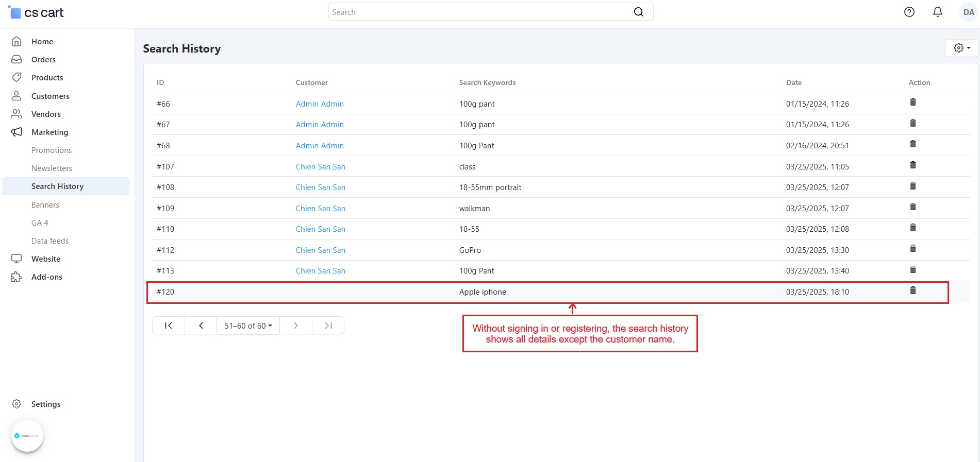
Task: Go to previous page of results
Action: 201,326
